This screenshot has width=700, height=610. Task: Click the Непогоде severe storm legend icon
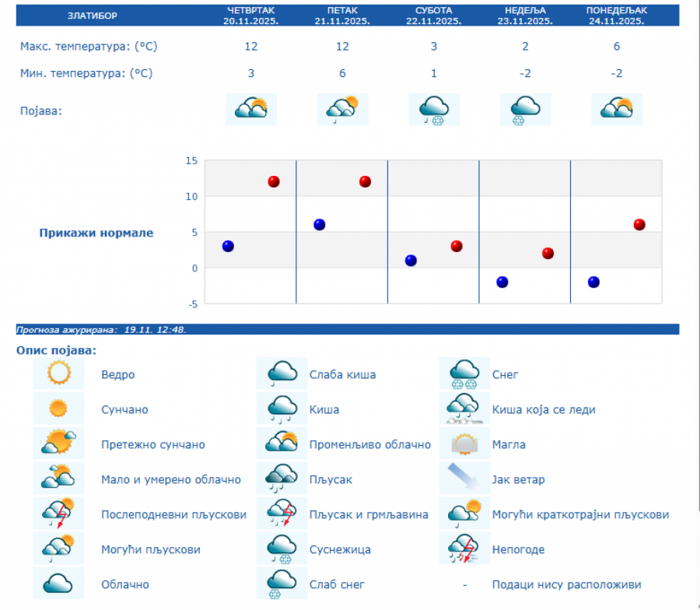(464, 549)
